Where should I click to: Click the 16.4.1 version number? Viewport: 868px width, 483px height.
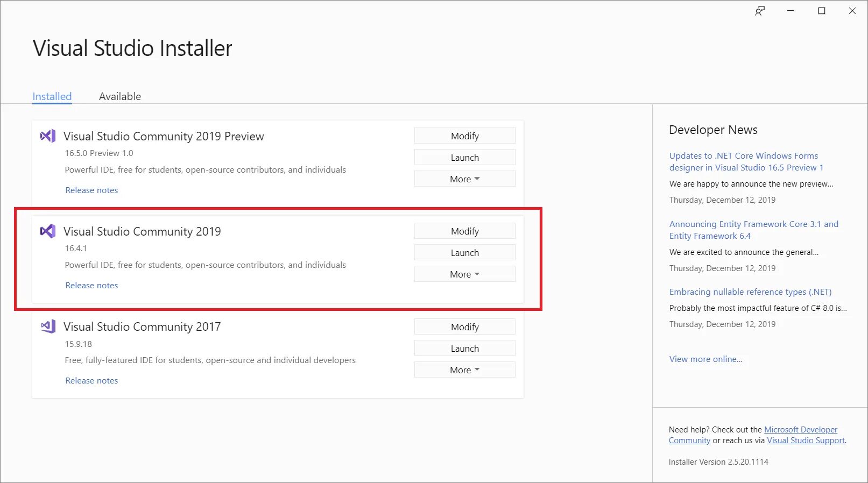[x=76, y=248]
